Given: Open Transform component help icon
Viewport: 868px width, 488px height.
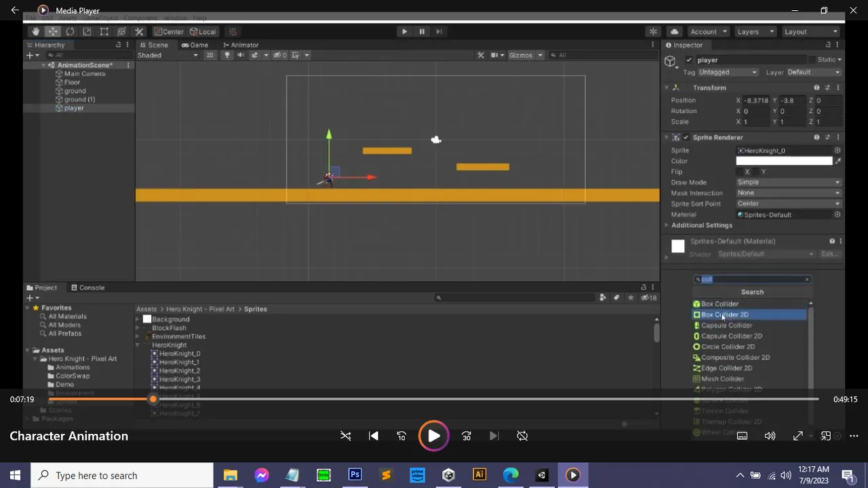Looking at the screenshot, I should pos(816,88).
